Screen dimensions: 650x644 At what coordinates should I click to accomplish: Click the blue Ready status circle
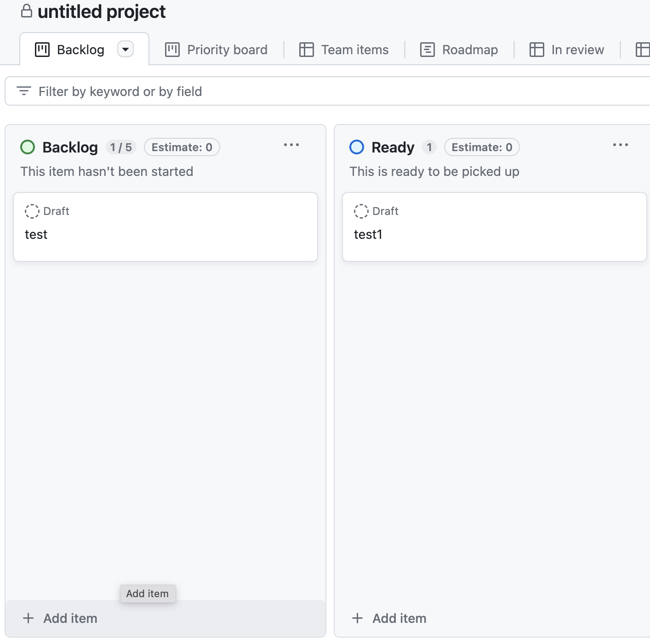tap(357, 147)
